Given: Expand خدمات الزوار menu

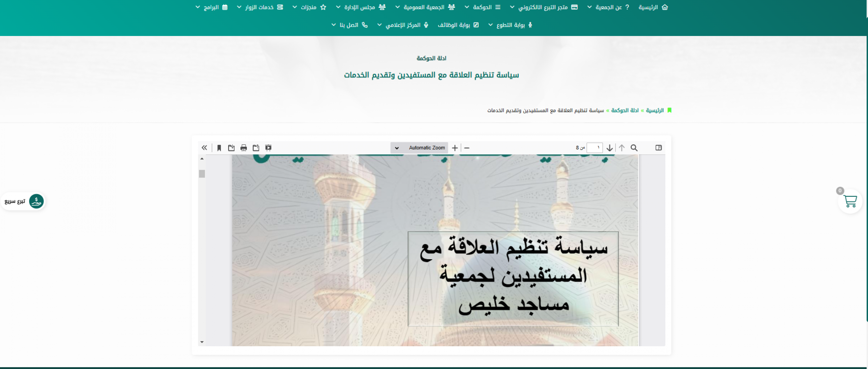Looking at the screenshot, I should pyautogui.click(x=260, y=7).
